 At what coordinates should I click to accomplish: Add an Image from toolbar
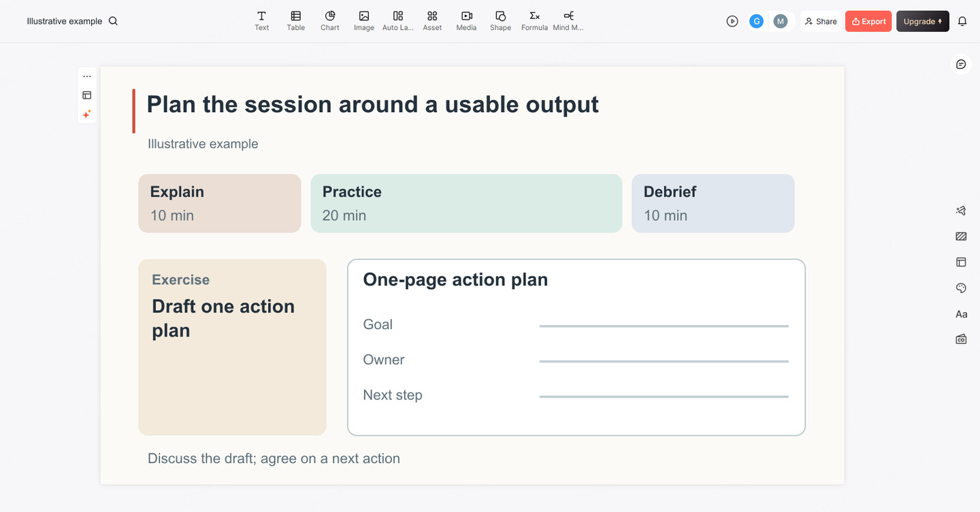(x=364, y=21)
